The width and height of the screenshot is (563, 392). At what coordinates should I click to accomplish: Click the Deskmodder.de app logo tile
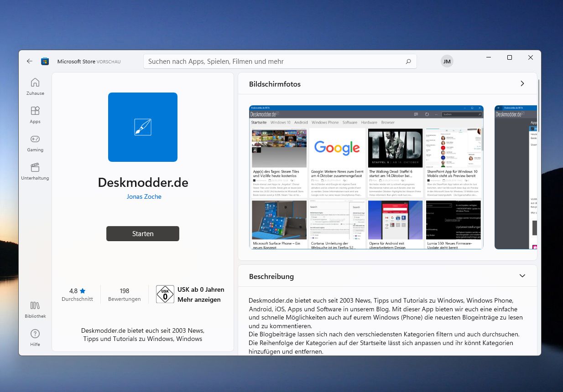[x=143, y=127]
